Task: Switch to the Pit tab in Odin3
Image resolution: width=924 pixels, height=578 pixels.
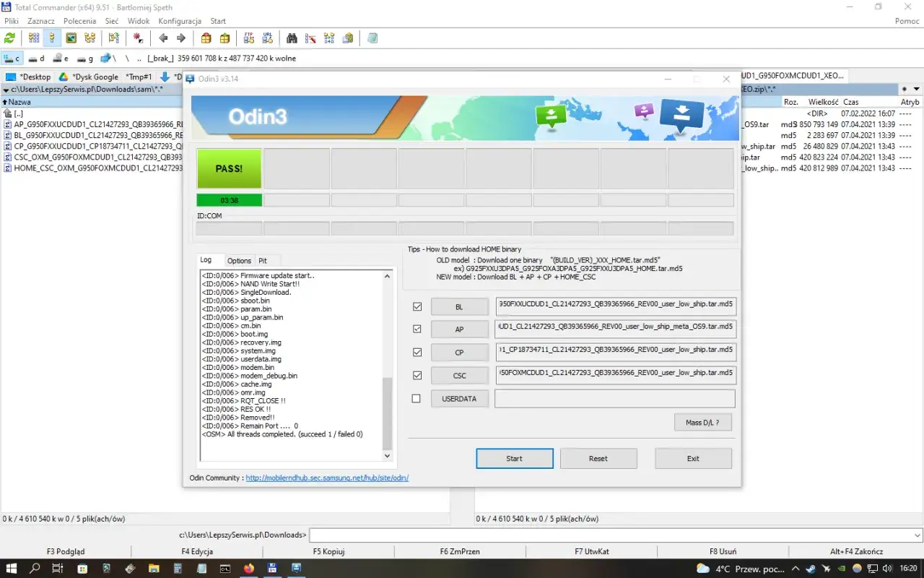Action: (263, 261)
